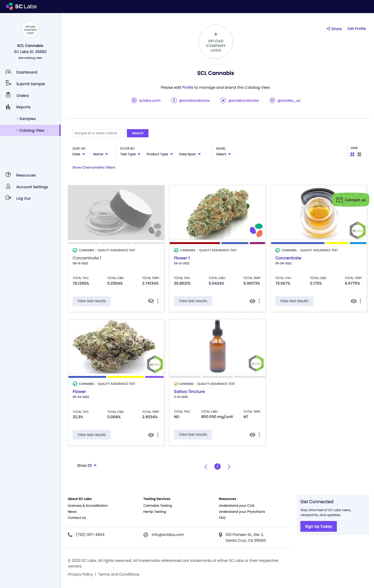374x588 pixels.
Task: Go to next page arrow
Action: point(229,467)
